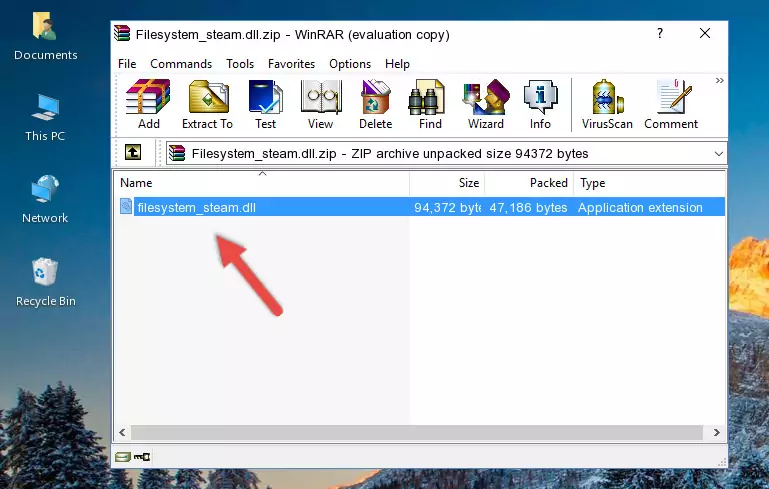Open the File menu
Viewport: 769px width, 489px height.
point(127,64)
